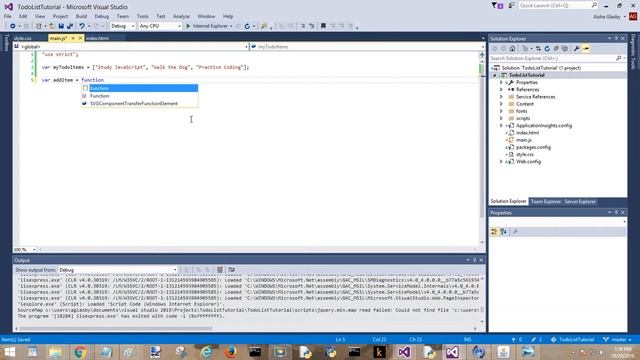
Task: Click Sync with Active Document icon
Action: coord(538,49)
